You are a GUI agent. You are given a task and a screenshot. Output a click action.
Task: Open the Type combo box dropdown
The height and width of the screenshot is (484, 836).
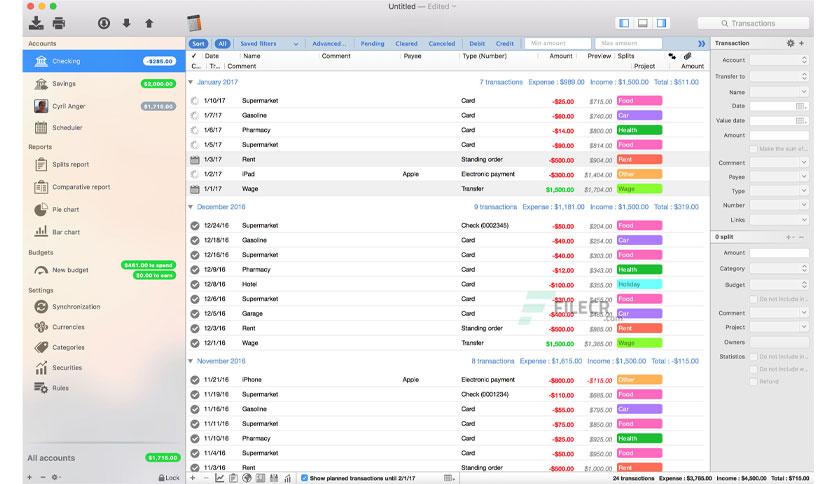(x=803, y=190)
